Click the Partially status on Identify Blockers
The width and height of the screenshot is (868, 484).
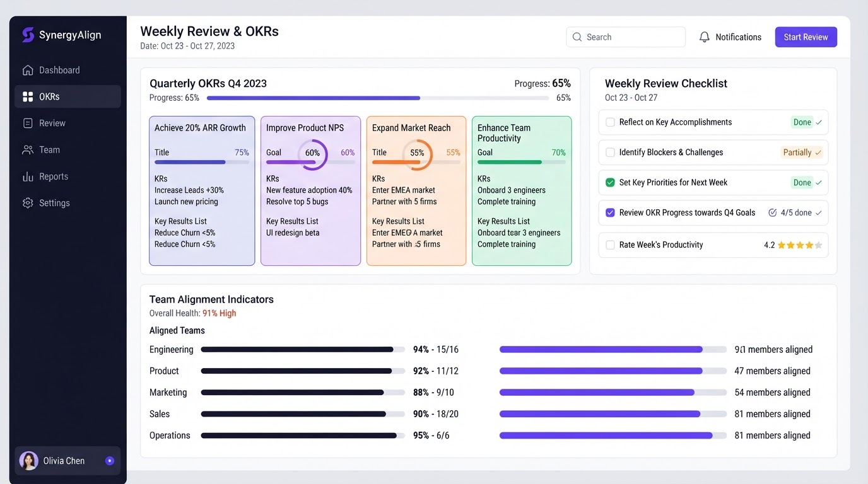(802, 153)
